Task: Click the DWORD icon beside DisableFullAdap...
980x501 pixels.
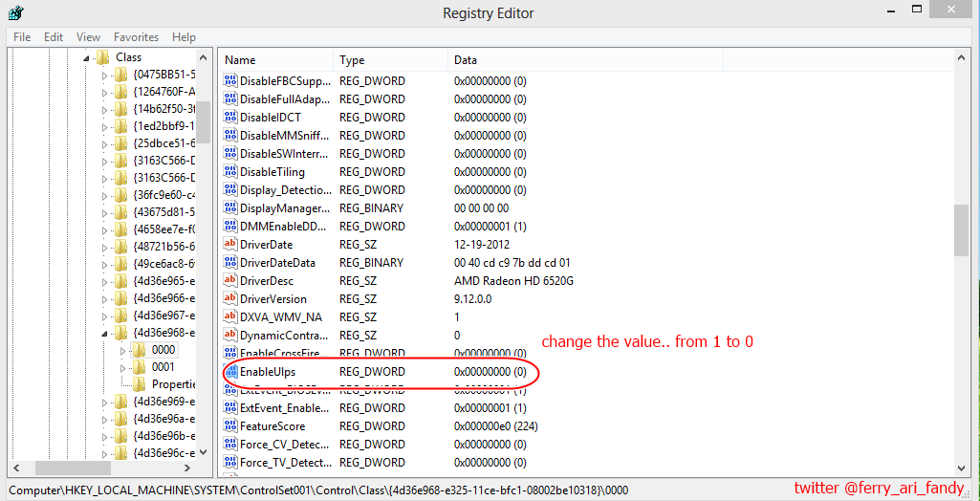Action: (230, 98)
